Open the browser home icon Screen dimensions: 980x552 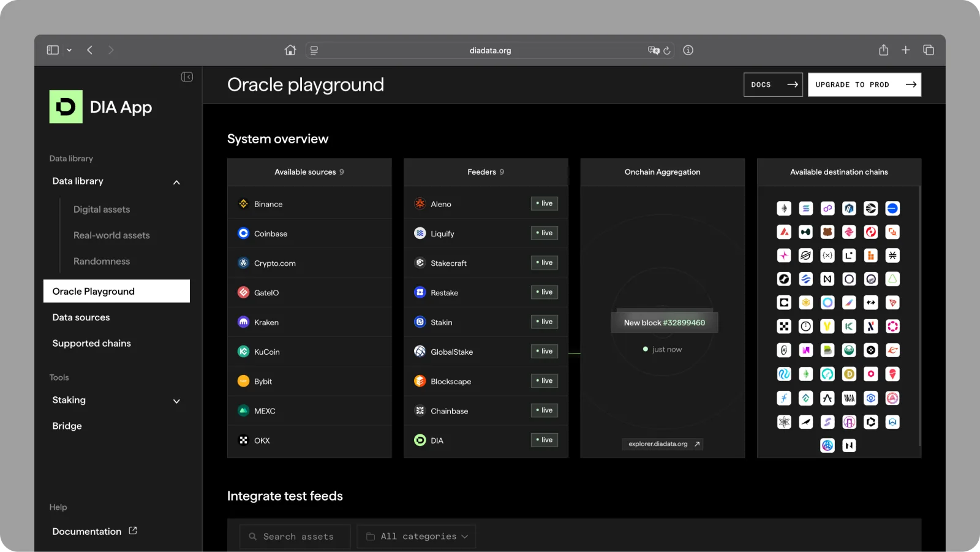[x=290, y=50]
